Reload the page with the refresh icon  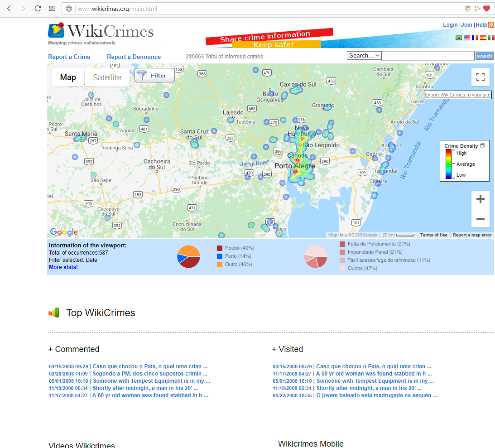coord(38,9)
